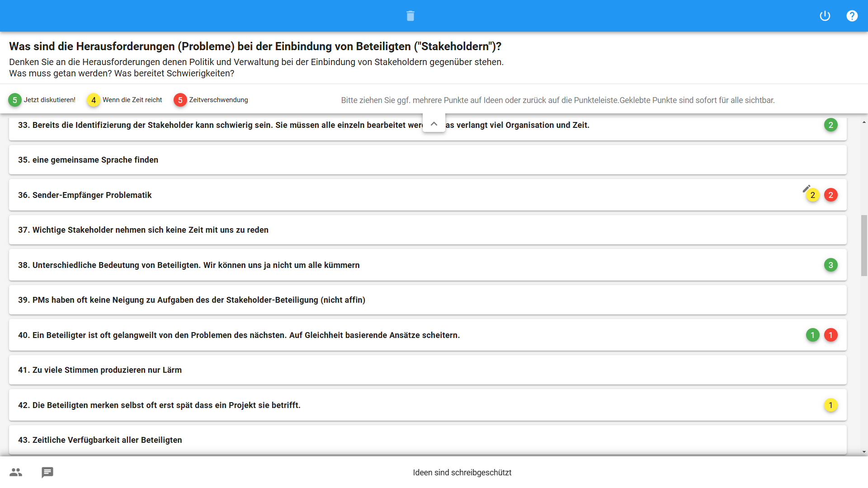Pick the yellow 'Wenn die Zeit reicht' point
The height and width of the screenshot is (488, 868).
94,100
